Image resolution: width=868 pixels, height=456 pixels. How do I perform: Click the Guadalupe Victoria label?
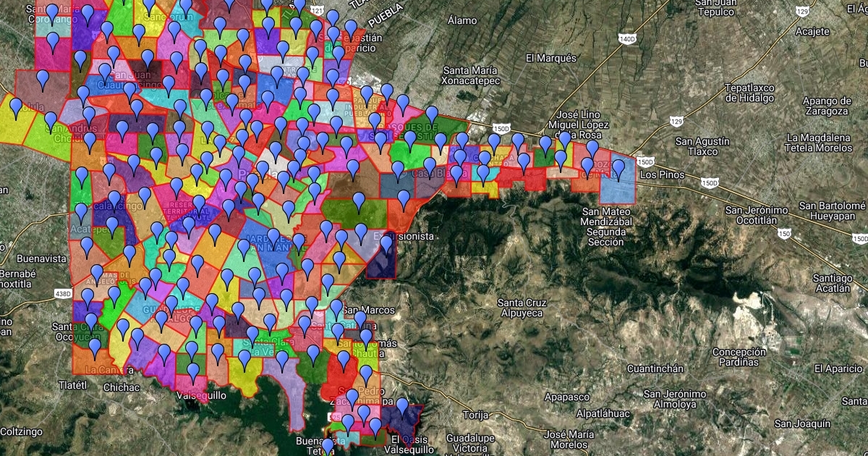(x=470, y=444)
